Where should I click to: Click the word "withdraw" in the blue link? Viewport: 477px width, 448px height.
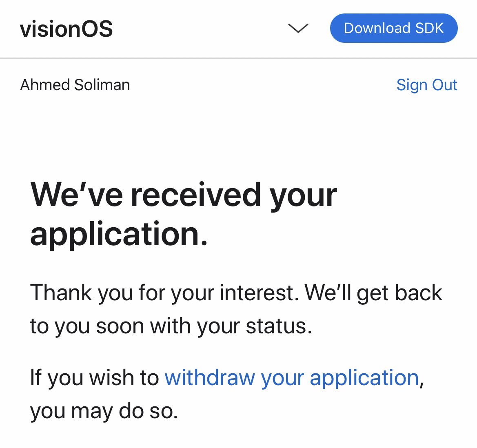click(x=210, y=377)
